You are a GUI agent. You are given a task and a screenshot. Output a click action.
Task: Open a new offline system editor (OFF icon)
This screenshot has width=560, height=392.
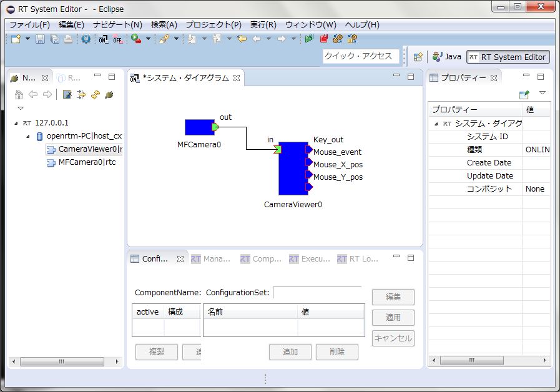coord(117,39)
